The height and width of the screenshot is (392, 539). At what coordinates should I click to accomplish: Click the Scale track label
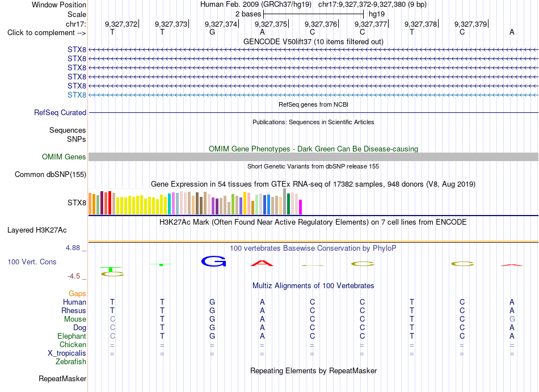77,14
